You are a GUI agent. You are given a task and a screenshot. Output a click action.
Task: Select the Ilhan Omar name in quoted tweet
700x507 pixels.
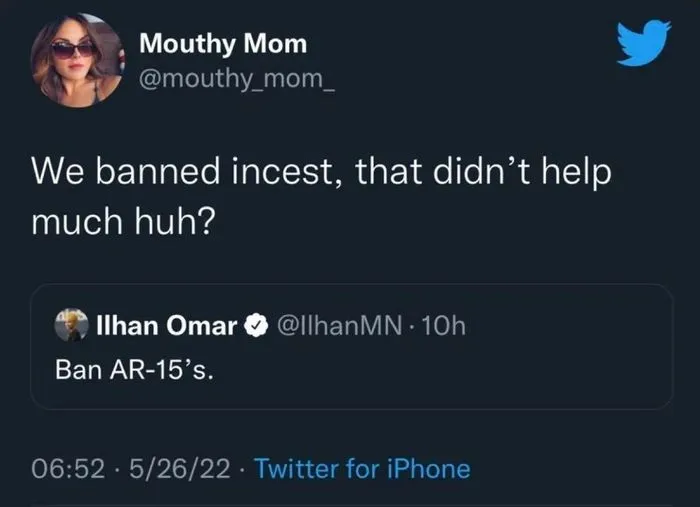(x=165, y=326)
